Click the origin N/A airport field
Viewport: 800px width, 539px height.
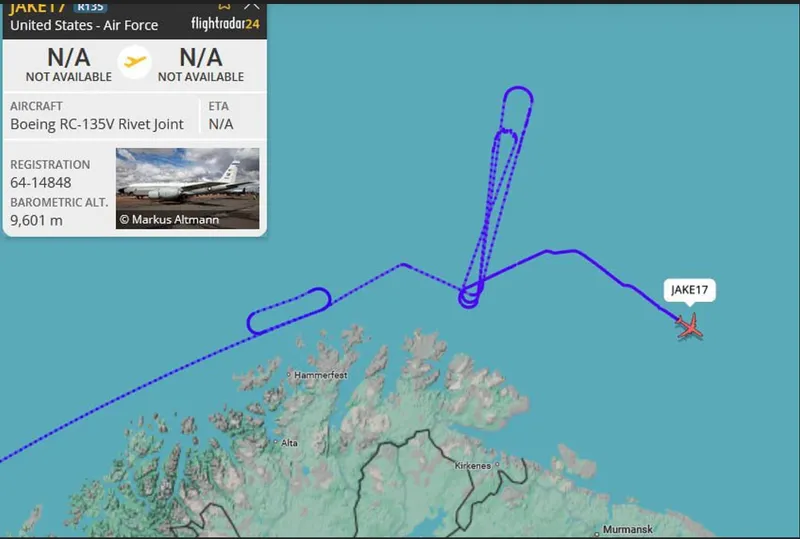tap(69, 64)
